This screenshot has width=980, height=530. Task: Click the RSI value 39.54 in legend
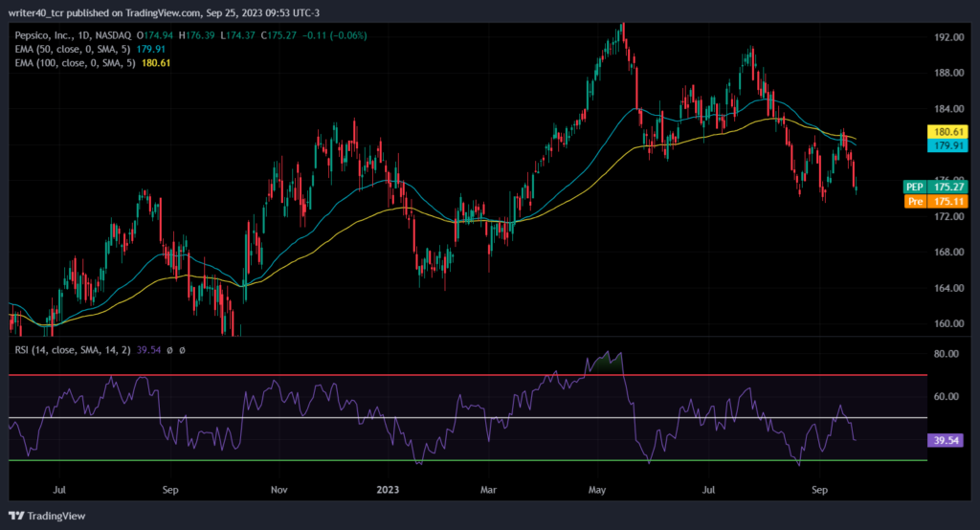point(148,350)
